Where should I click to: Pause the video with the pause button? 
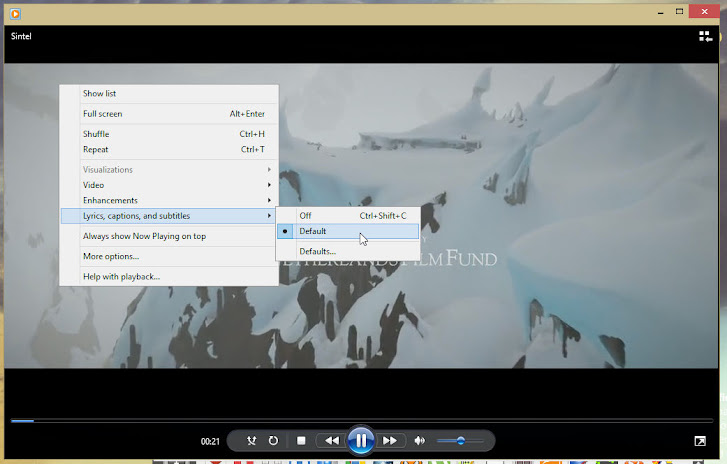[x=361, y=440]
